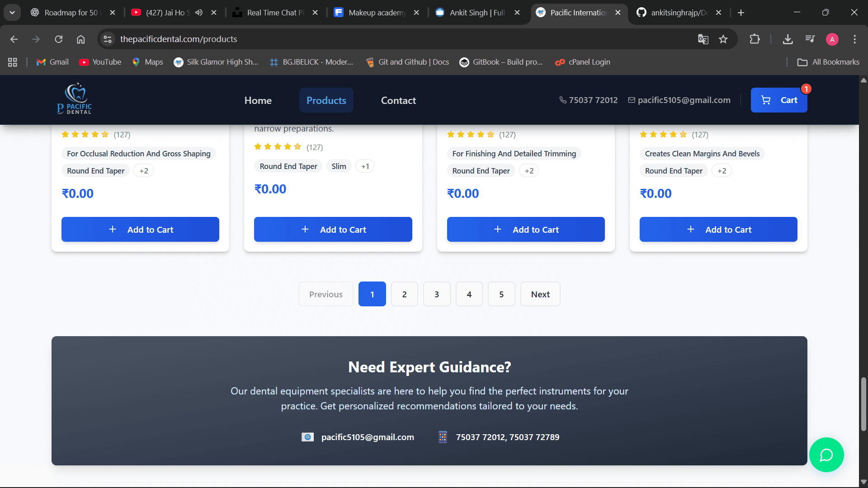868x488 pixels.
Task: Click the Google Translate page icon
Action: tap(703, 39)
